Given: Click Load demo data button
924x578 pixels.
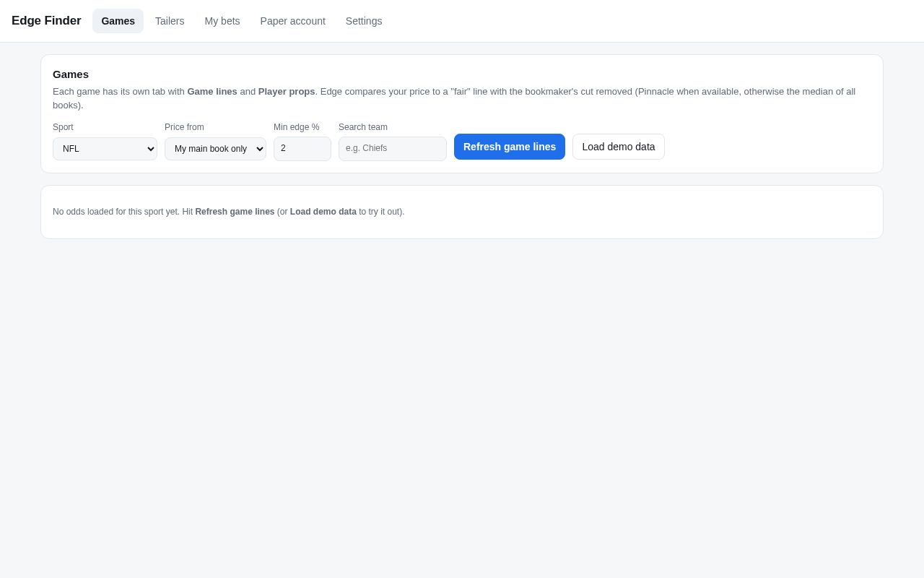Looking at the screenshot, I should [x=619, y=147].
